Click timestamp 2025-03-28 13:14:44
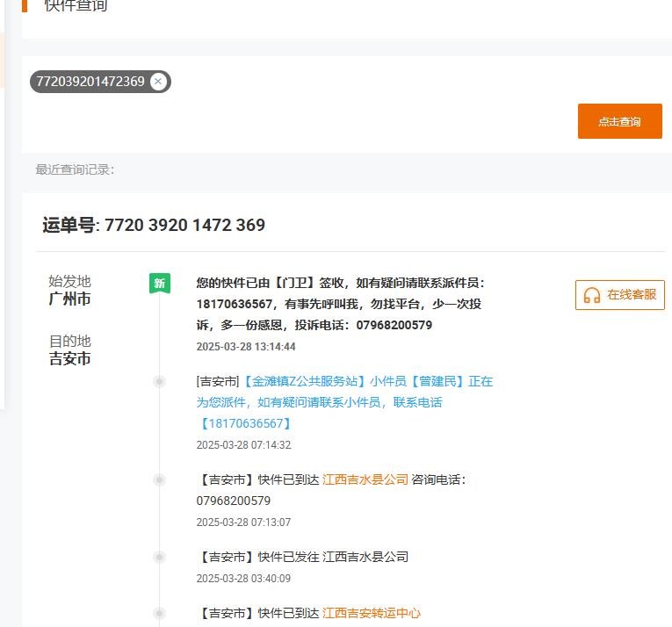The width and height of the screenshot is (672, 627). coord(246,346)
